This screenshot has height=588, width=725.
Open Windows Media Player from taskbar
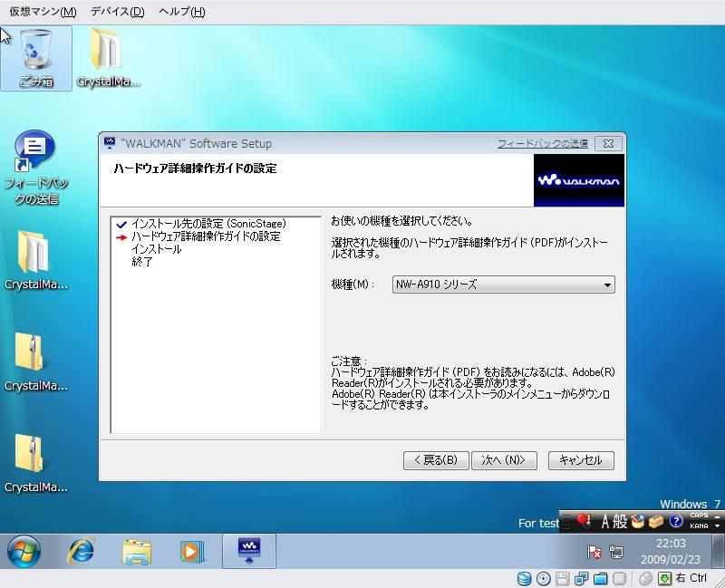coord(192,551)
